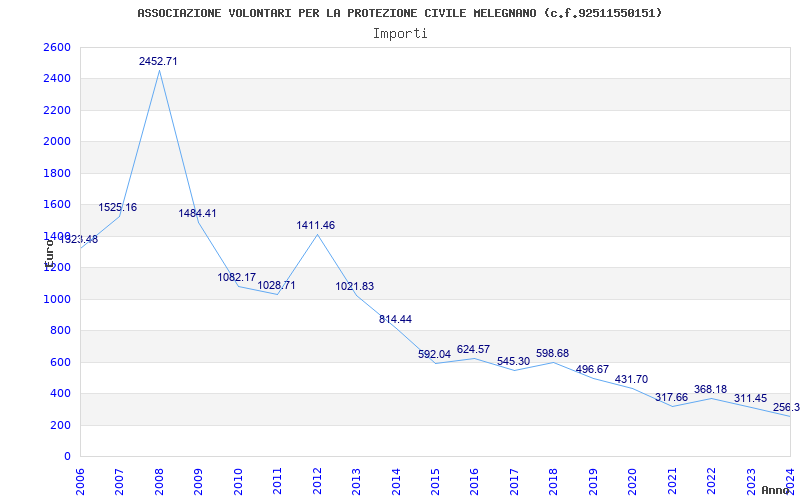
Task: Click the 2020 x-axis year label
Action: coord(633,480)
